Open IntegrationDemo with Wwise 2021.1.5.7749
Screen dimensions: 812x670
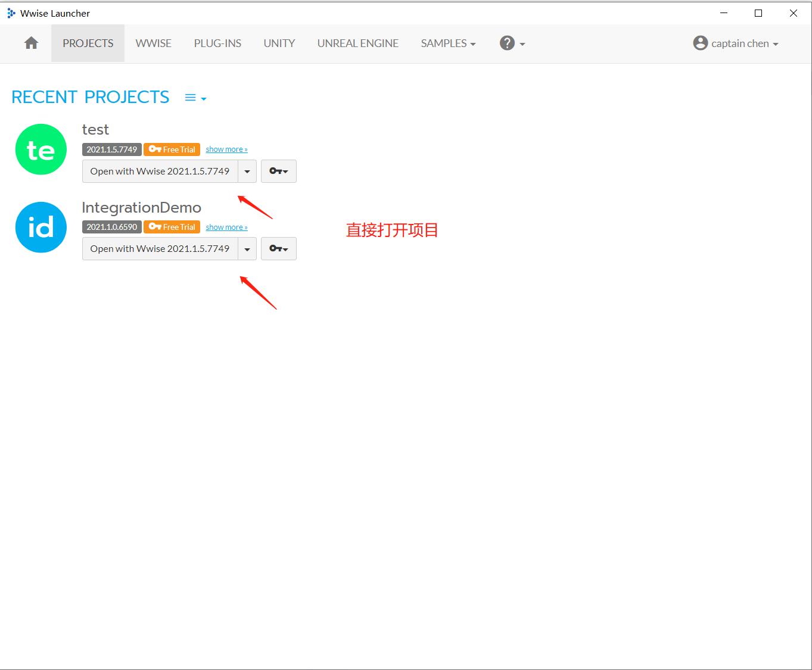pos(160,249)
